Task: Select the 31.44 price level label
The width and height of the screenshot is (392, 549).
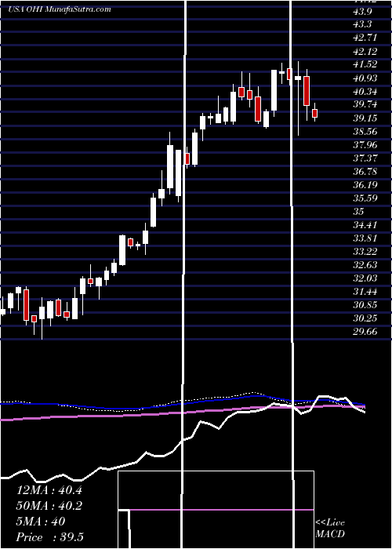Action: click(366, 291)
